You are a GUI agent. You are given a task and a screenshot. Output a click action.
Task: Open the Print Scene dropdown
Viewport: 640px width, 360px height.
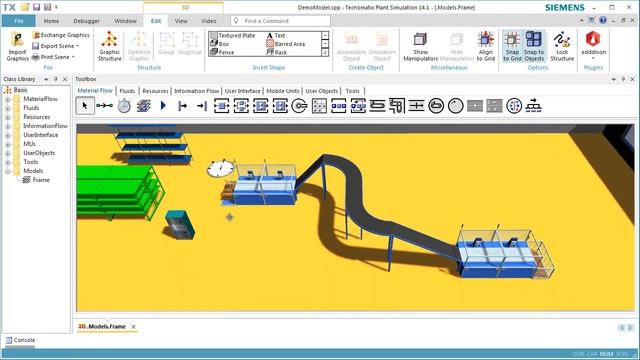[x=73, y=57]
